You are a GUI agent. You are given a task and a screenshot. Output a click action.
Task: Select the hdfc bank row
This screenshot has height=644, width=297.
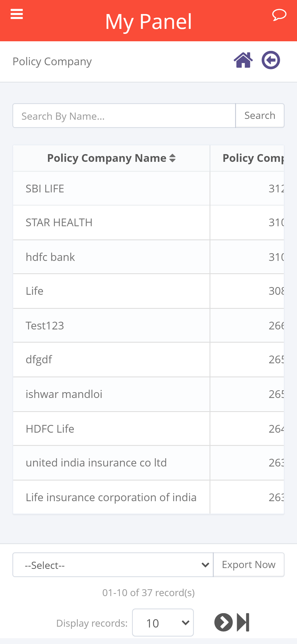pos(148,257)
